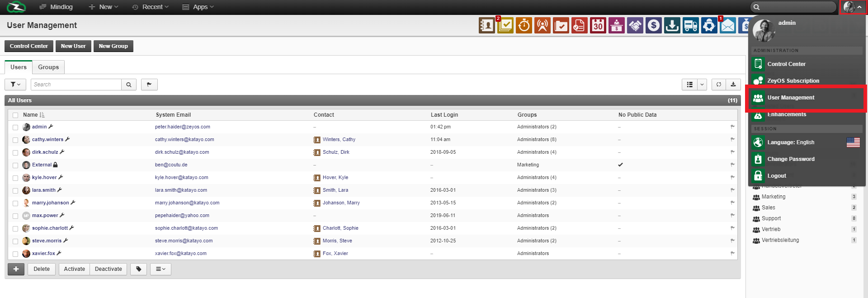Tick the select-all checkbox in header row

15,115
